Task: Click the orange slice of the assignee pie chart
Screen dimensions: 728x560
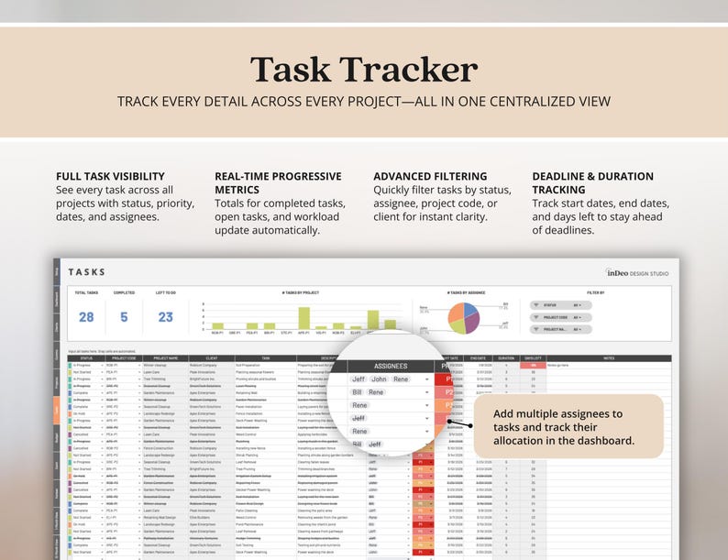Action: [x=456, y=313]
